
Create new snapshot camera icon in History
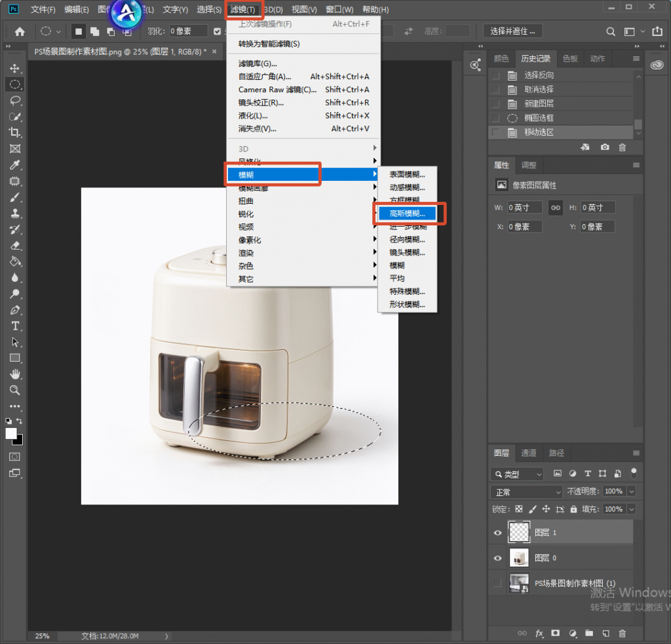605,147
